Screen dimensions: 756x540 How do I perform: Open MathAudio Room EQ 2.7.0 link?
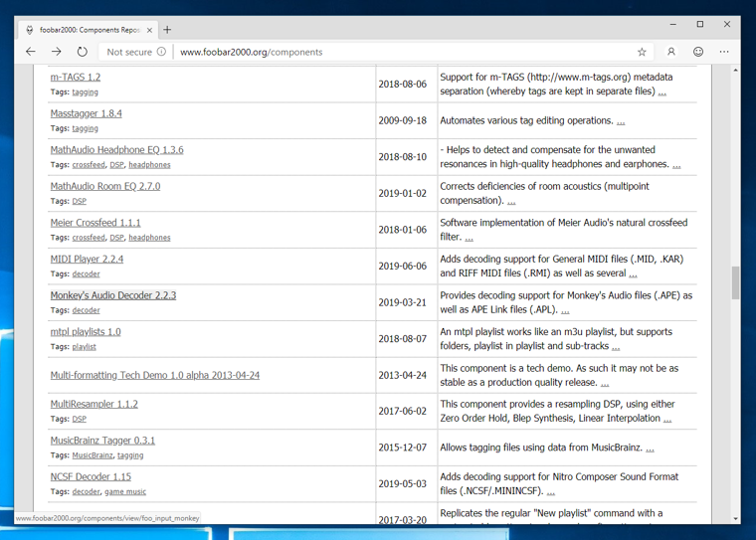(105, 186)
